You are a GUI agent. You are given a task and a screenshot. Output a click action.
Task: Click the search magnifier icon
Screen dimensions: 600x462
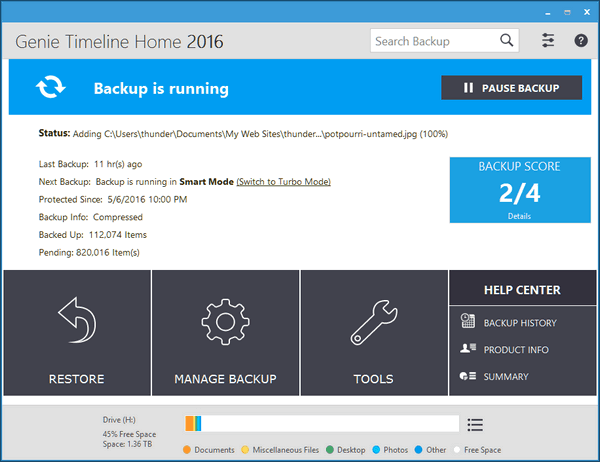coord(507,40)
